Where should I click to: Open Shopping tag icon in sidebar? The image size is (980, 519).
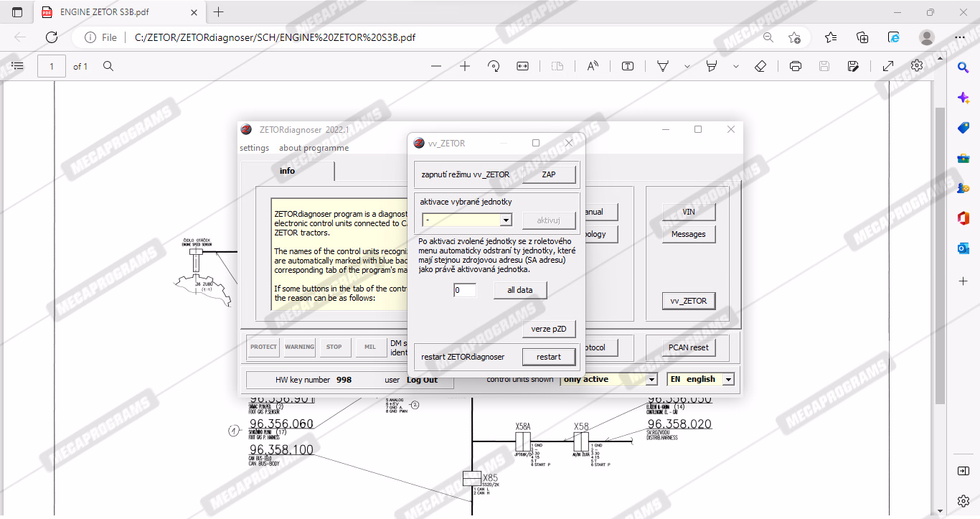[963, 128]
